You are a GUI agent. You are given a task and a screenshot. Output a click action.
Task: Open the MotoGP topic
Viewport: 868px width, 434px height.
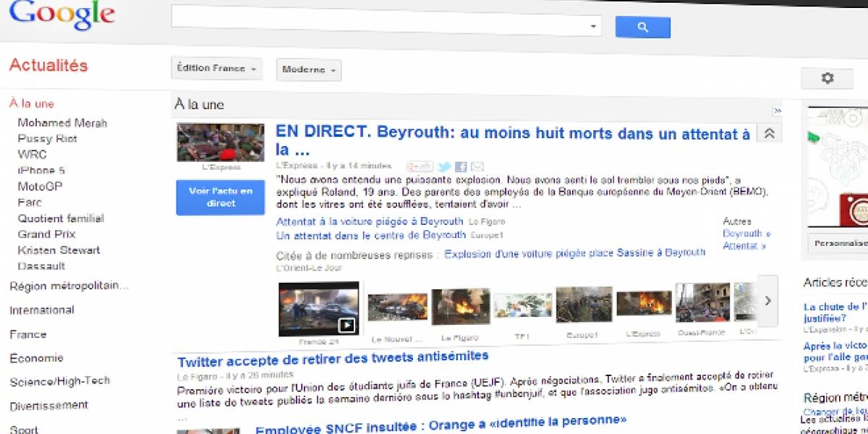(x=41, y=187)
